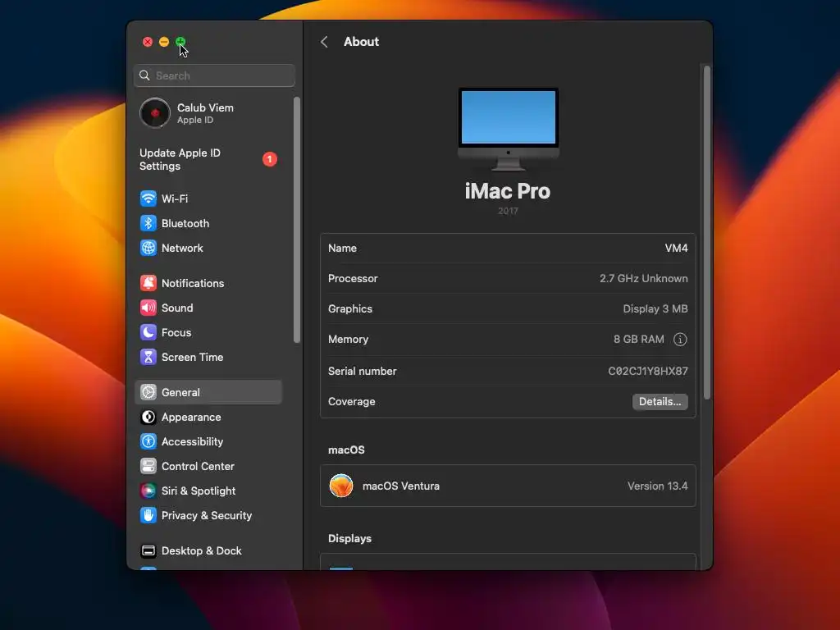The width and height of the screenshot is (840, 630).
Task: Open the Control Center icon
Action: [148, 466]
